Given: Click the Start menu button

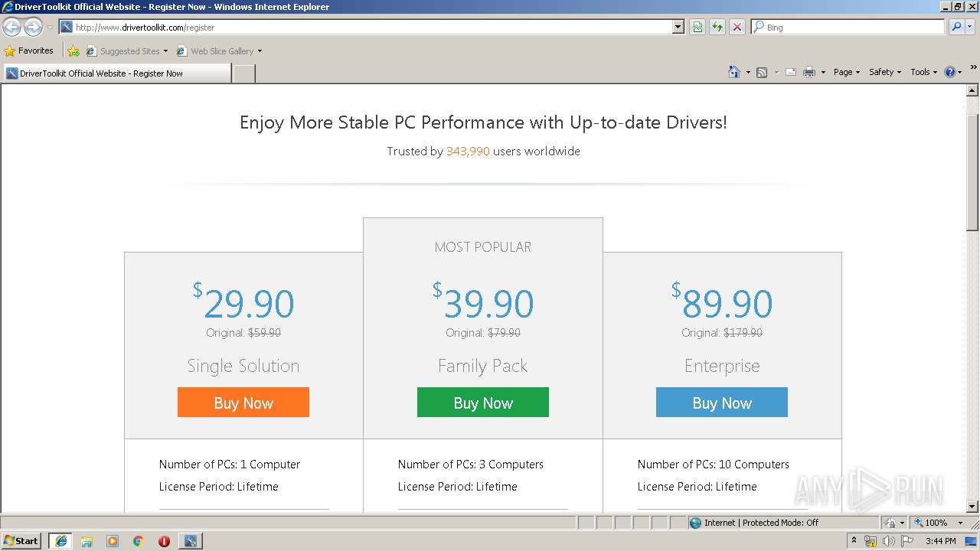Looking at the screenshot, I should (21, 541).
